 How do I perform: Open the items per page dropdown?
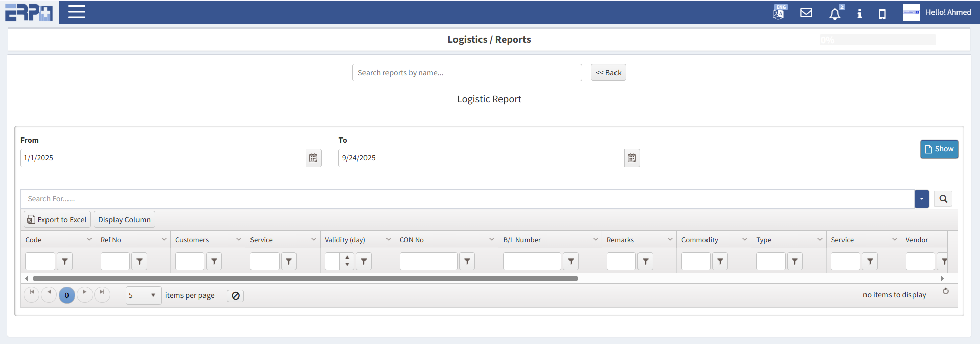pyautogui.click(x=143, y=295)
